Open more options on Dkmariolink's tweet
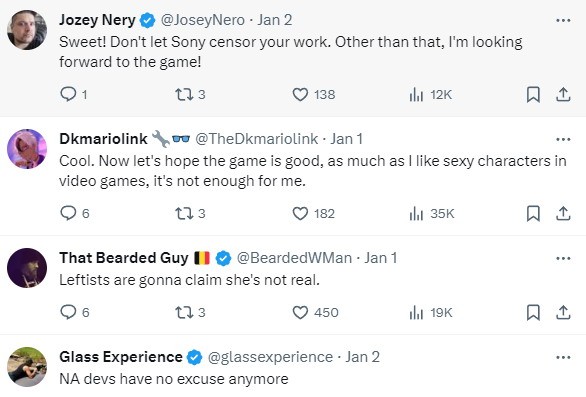 563,139
